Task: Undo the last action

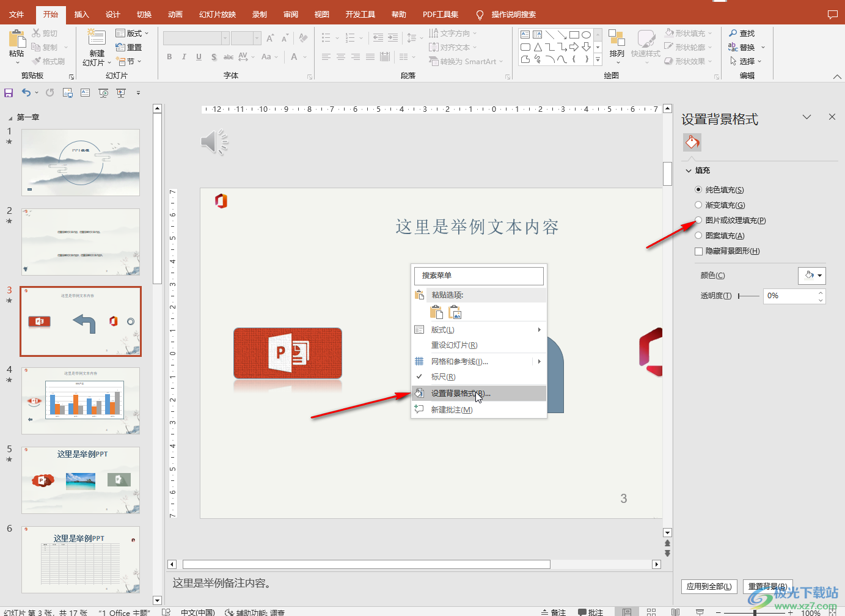Action: point(26,93)
